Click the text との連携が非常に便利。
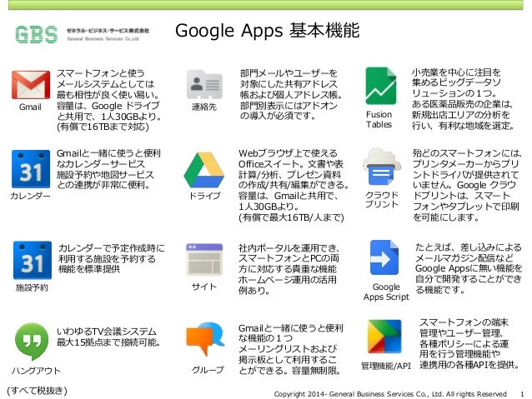Viewport: 532px width, 399px height. [x=103, y=185]
